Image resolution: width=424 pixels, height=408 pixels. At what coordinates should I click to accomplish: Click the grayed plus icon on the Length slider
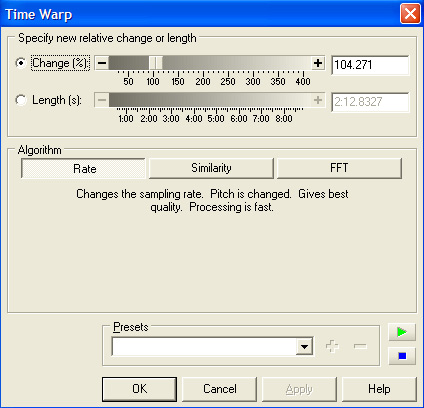(318, 100)
